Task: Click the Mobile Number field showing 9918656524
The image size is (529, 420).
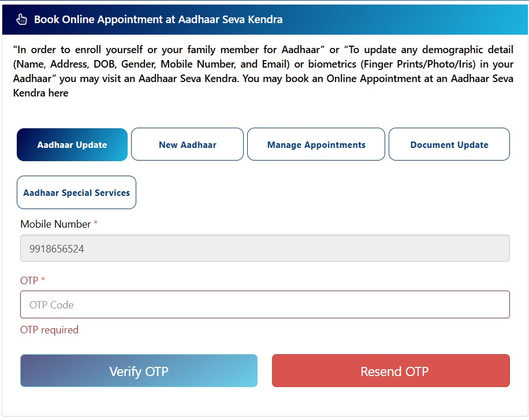Action: click(x=265, y=248)
